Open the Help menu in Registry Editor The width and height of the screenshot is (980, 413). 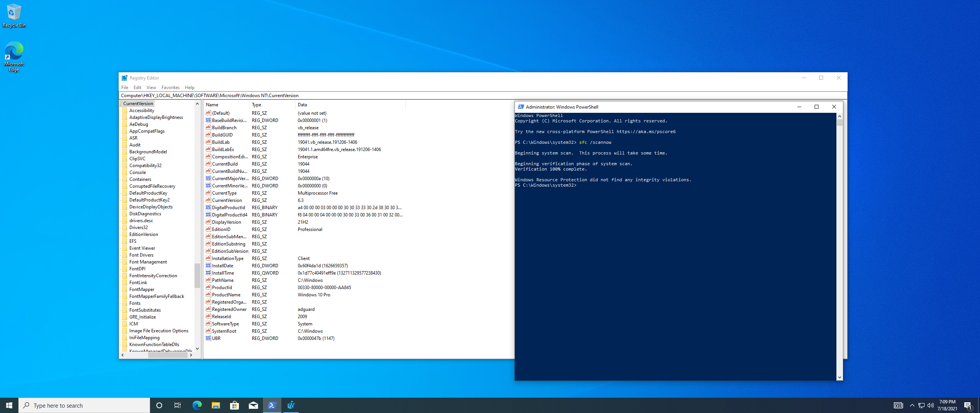pyautogui.click(x=189, y=88)
